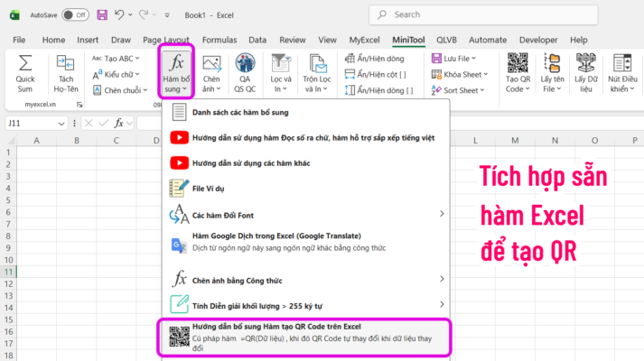Open the Hàm bổ sung dropdown
644x361 pixels.
tap(176, 74)
